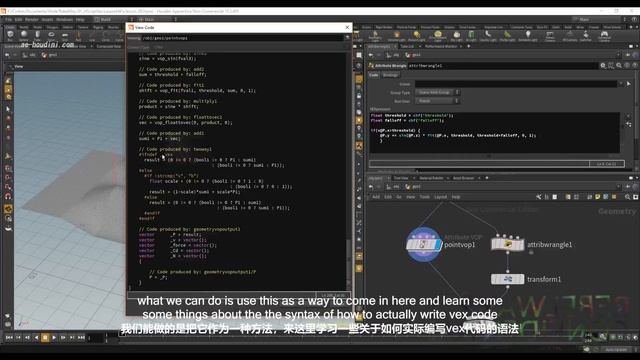Go back in parameter pane navigation

point(371,55)
